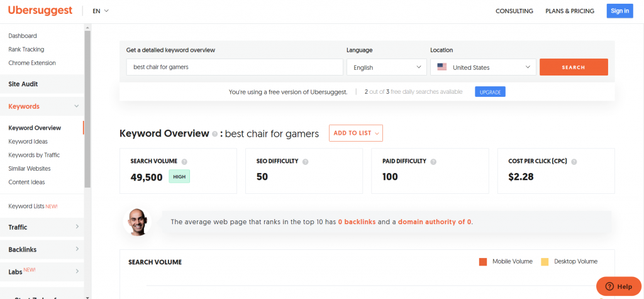Image resolution: width=644 pixels, height=299 pixels.
Task: Open the EN language selector
Action: point(101,11)
